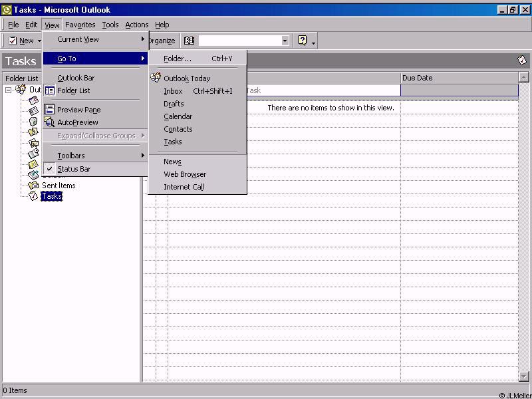
Task: Collapse the Outlook root folder tree node
Action: click(x=9, y=90)
